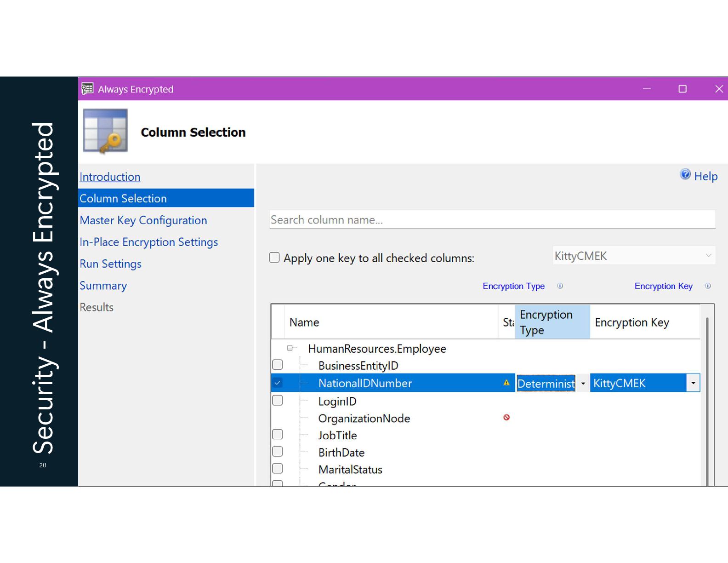The image size is (728, 563).
Task: Click the Help icon
Action: pyautogui.click(x=685, y=174)
